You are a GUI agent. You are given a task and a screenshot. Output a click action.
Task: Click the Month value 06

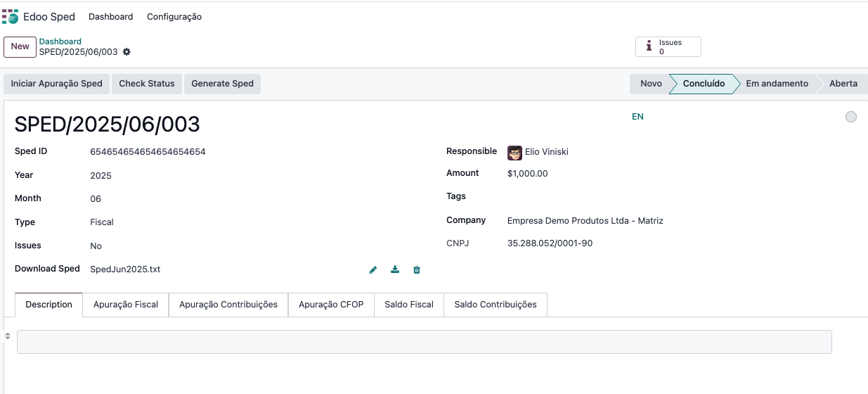coord(96,199)
